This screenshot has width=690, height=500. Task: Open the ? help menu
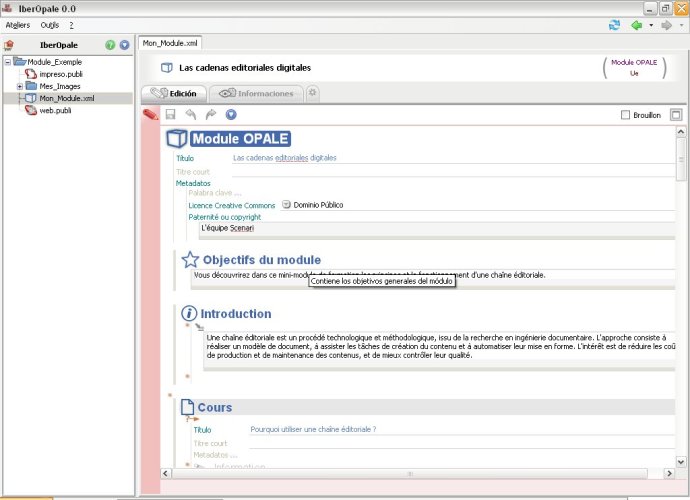[x=71, y=25]
